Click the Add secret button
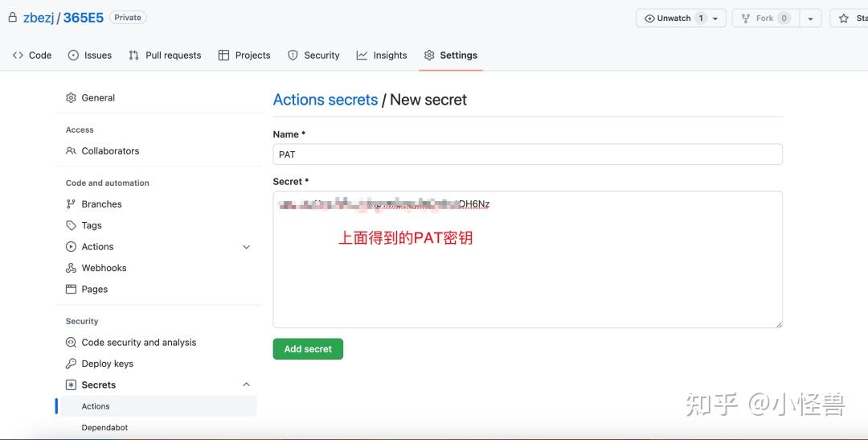 pyautogui.click(x=308, y=349)
